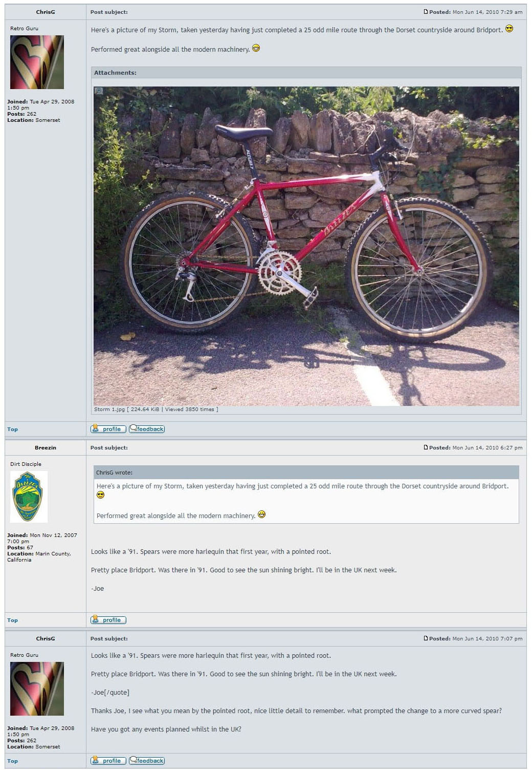Click ChrisG's avatar in last post
Viewport: 532px width, 773px height.
[37, 689]
